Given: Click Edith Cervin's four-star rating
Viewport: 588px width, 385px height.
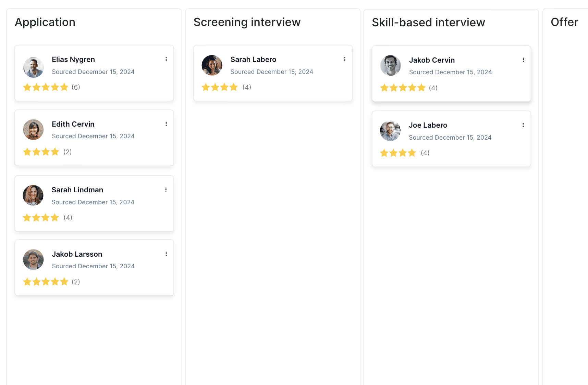Looking at the screenshot, I should coord(41,152).
